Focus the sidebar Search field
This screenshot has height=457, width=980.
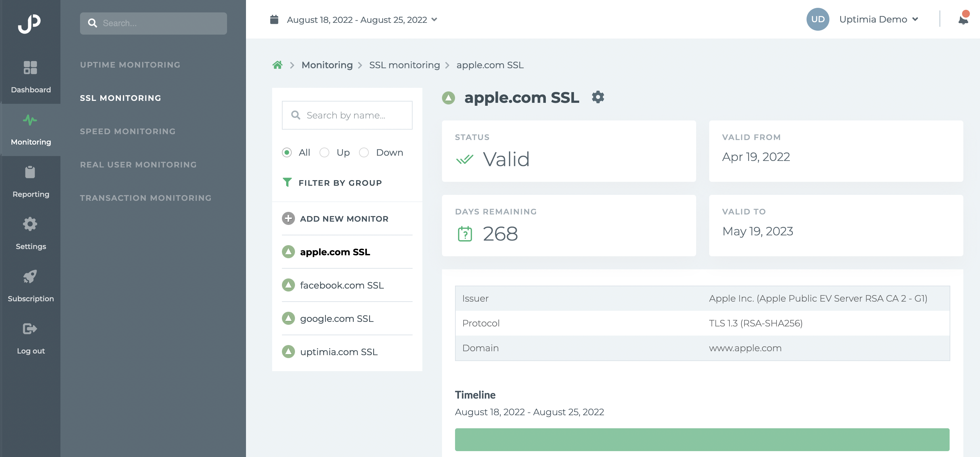[x=153, y=23]
